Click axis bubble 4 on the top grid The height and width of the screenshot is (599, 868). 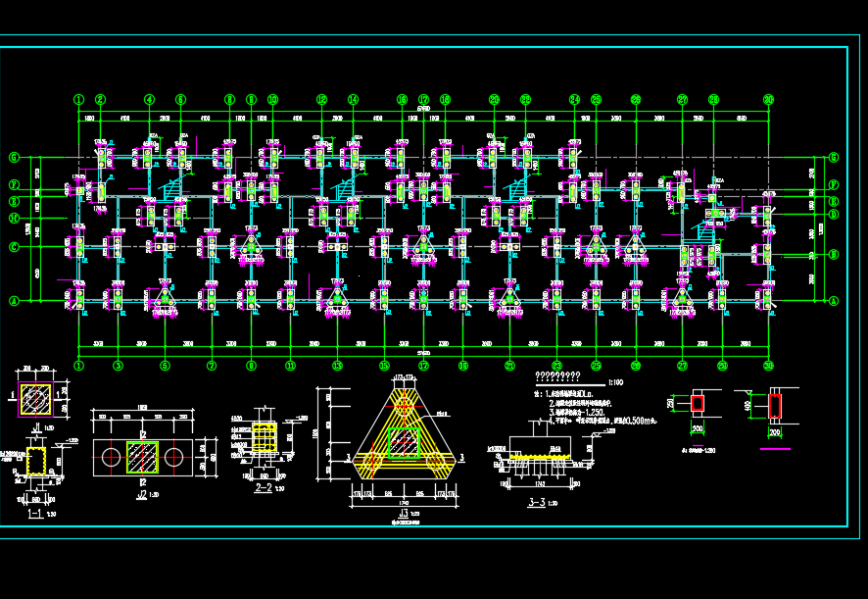pyautogui.click(x=150, y=100)
